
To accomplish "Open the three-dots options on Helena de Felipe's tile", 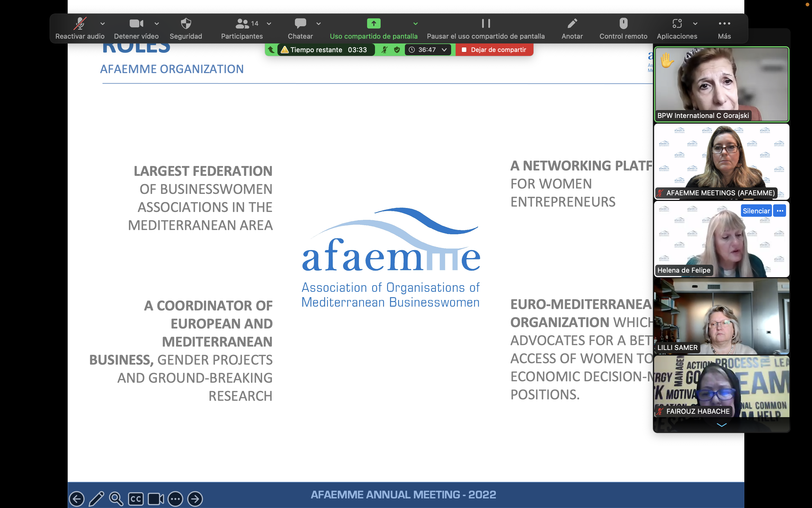I will click(780, 211).
